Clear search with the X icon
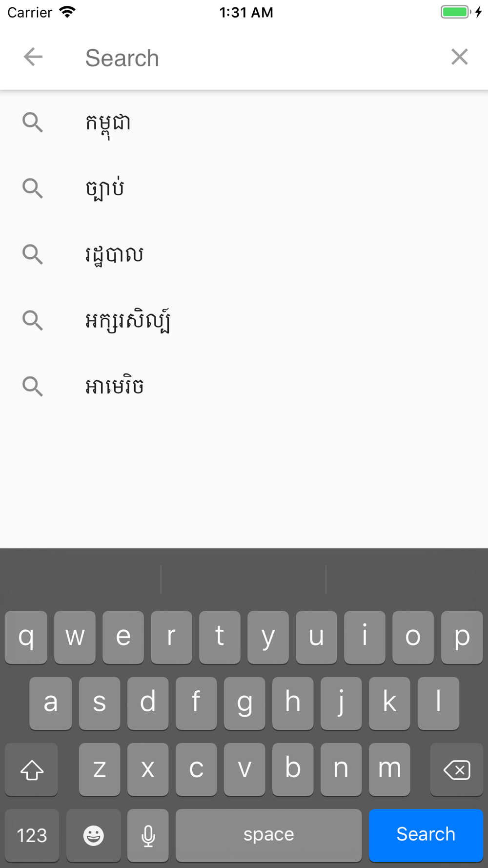This screenshot has height=868, width=488. [x=459, y=57]
